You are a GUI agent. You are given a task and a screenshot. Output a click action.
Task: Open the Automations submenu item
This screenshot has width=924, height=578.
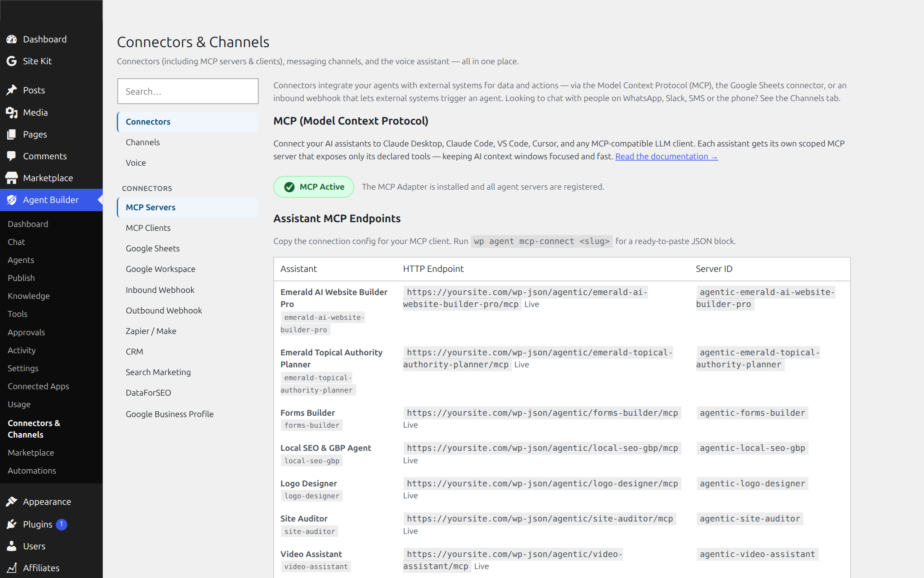(32, 471)
